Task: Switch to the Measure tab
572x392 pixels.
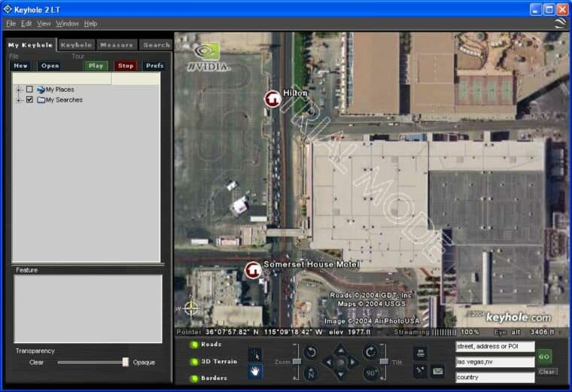Action: click(x=117, y=45)
